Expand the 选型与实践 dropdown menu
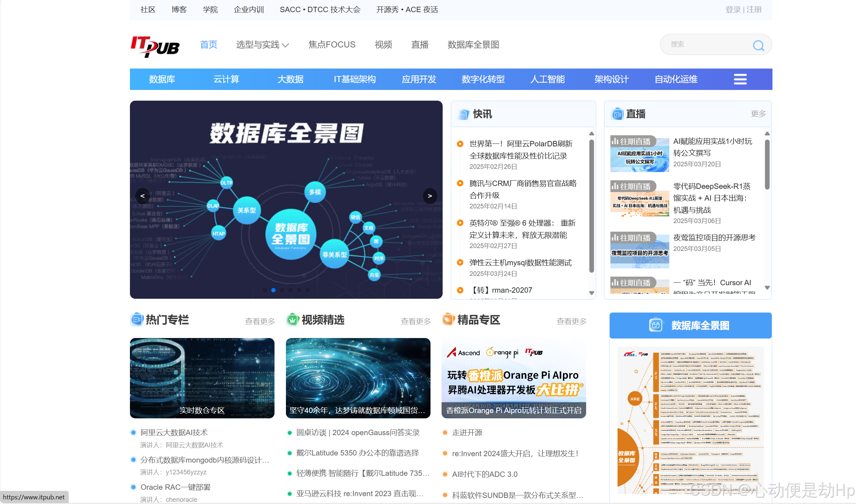The width and height of the screenshot is (856, 504). point(262,45)
